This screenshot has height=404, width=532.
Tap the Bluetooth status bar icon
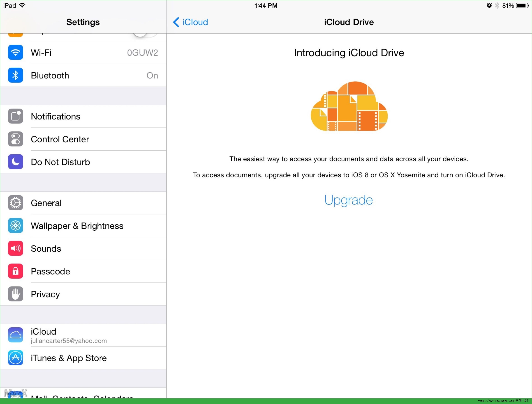point(497,6)
